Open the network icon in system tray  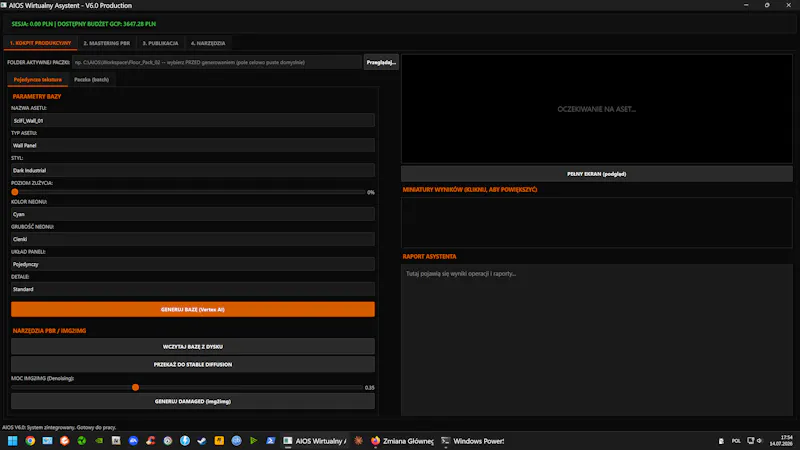point(751,441)
